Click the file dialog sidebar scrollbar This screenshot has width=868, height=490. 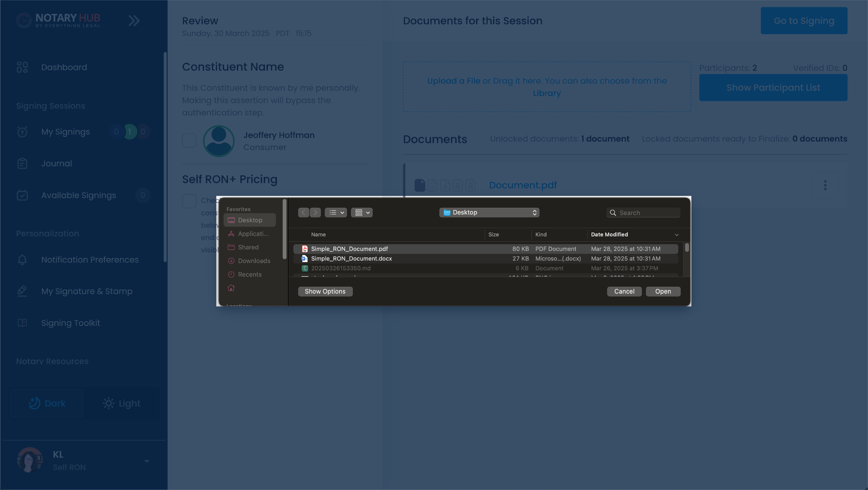coord(285,229)
